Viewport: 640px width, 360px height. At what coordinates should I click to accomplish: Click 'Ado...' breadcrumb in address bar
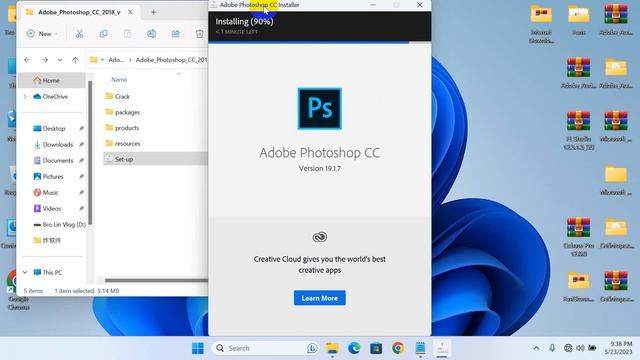pos(116,60)
